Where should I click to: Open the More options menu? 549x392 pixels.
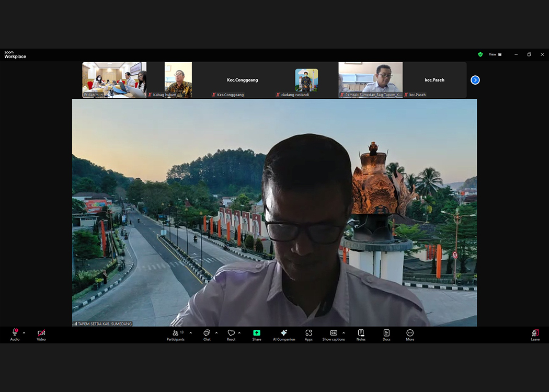(410, 335)
